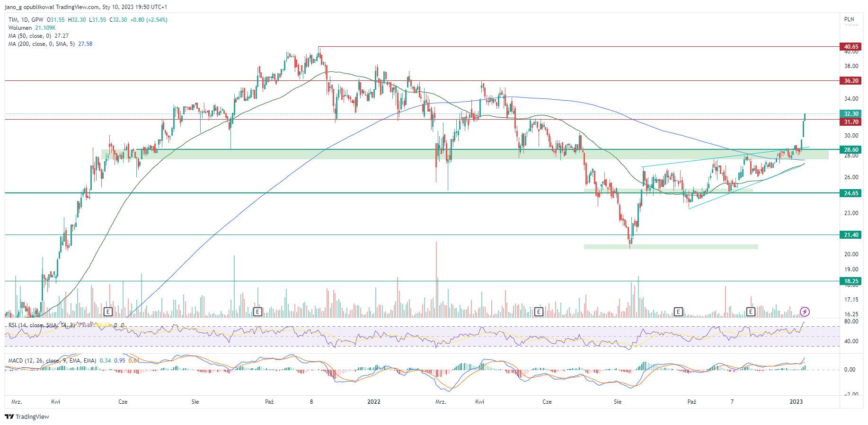Select the 24.65 green price label

851,193
